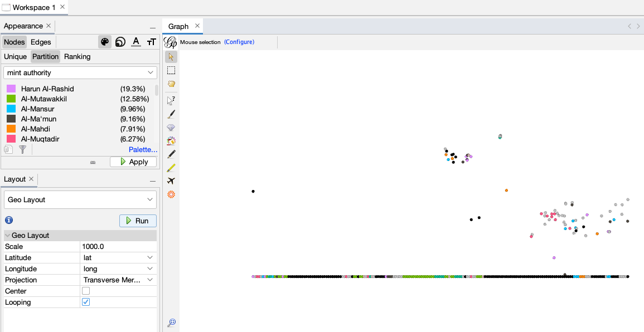Select the Direct selection arrow tool
This screenshot has height=332, width=644.
(x=171, y=57)
